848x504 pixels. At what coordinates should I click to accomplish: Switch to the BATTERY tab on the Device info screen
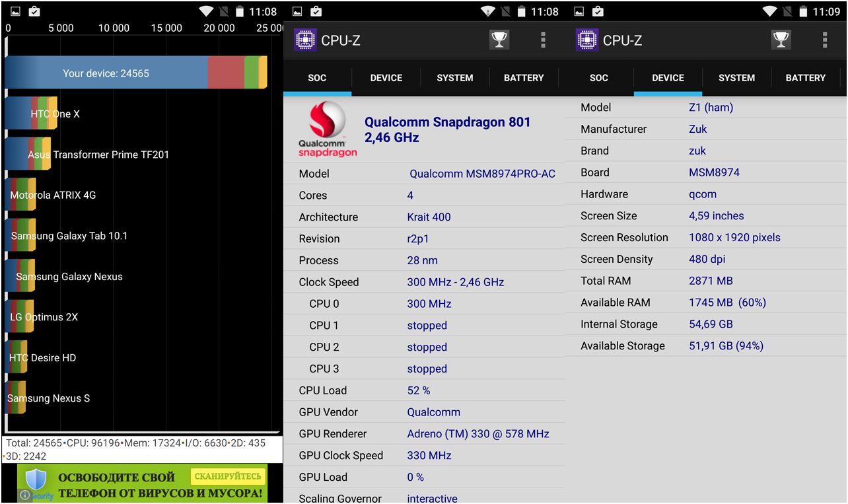coord(805,78)
